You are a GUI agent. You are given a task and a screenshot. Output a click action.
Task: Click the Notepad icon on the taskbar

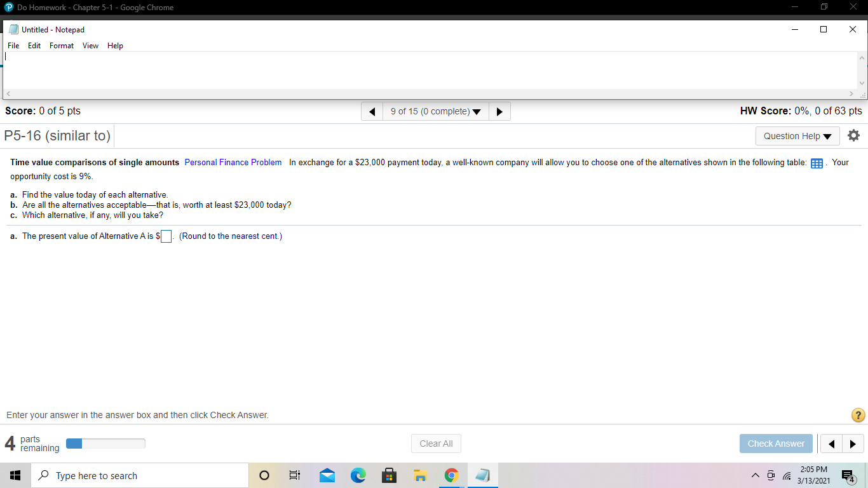[x=482, y=475]
